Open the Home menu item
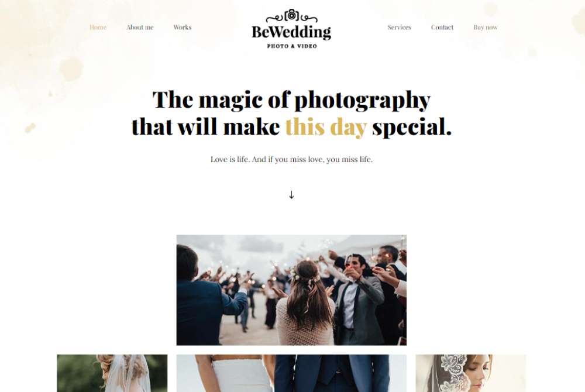Image resolution: width=585 pixels, height=392 pixels. click(x=98, y=27)
